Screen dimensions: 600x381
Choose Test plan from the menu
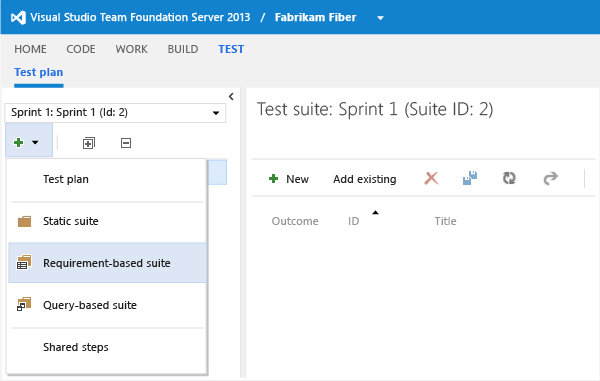pyautogui.click(x=107, y=179)
